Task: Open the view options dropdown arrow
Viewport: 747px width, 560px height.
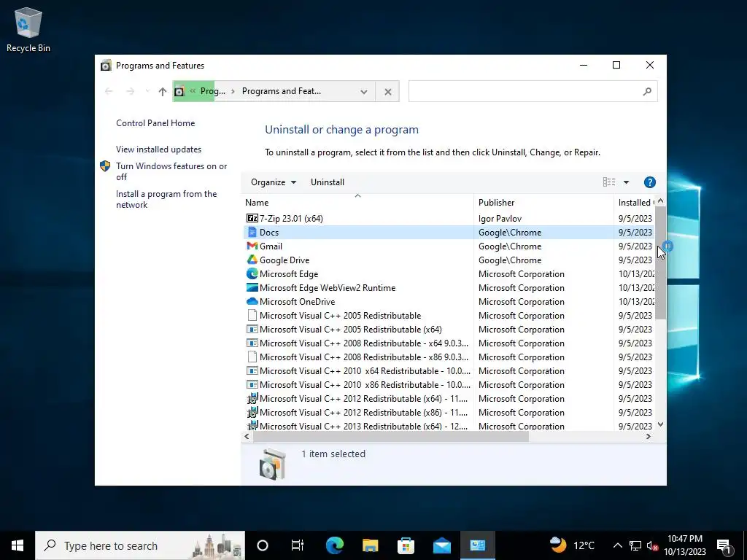Action: [x=627, y=182]
